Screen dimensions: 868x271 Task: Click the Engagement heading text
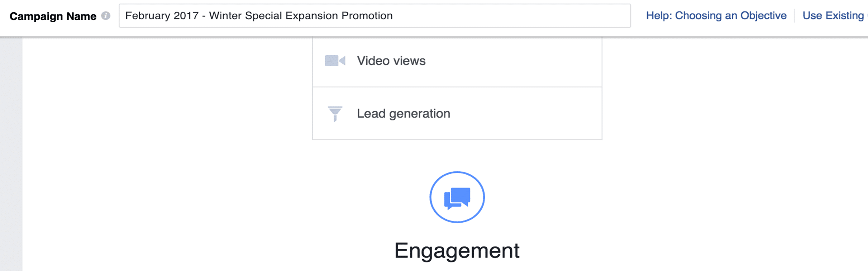[x=457, y=251]
